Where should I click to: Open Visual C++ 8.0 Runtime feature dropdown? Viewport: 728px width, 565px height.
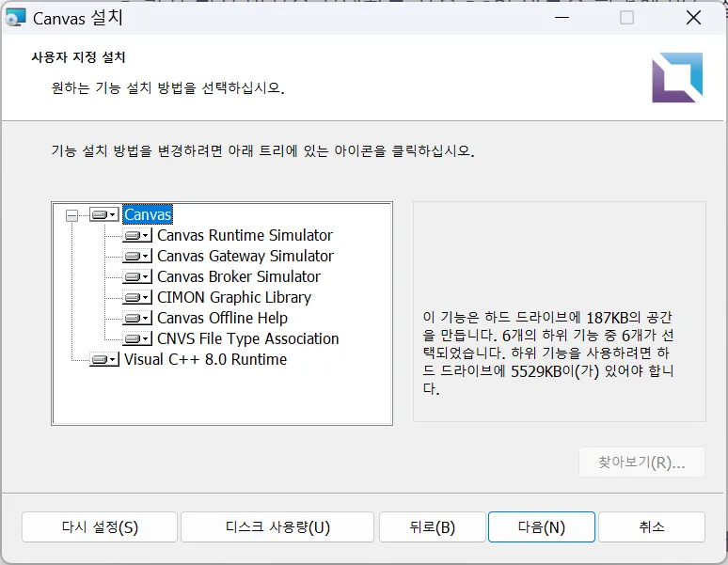point(103,360)
